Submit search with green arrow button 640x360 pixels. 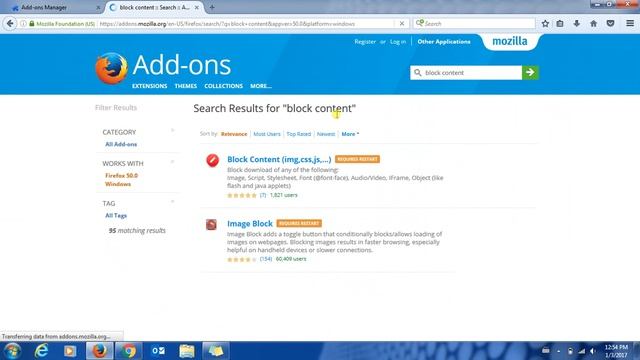click(530, 73)
